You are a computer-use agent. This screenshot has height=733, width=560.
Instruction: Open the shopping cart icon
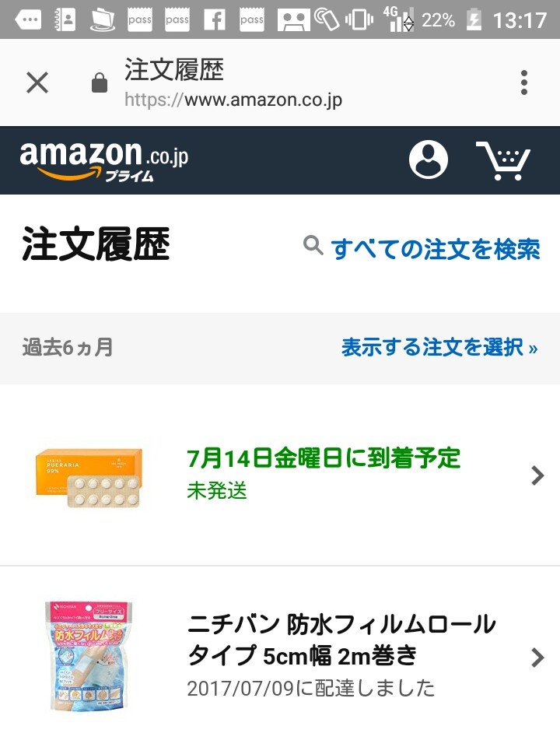click(503, 160)
